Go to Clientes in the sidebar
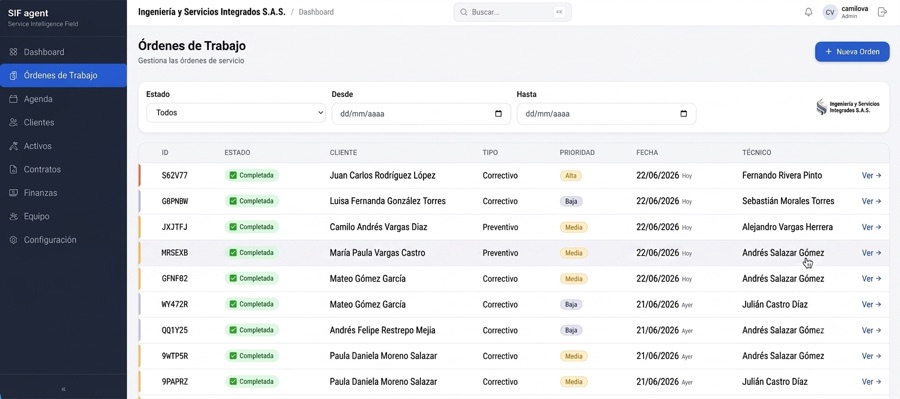900x399 pixels. tap(63, 122)
